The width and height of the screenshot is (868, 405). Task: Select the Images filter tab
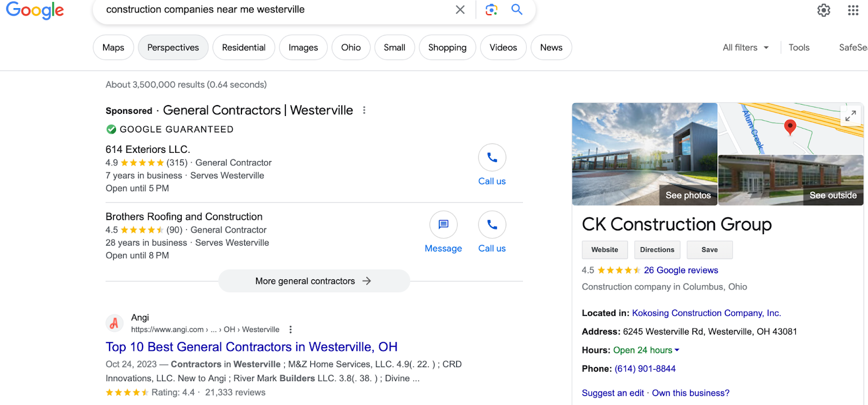(x=303, y=48)
